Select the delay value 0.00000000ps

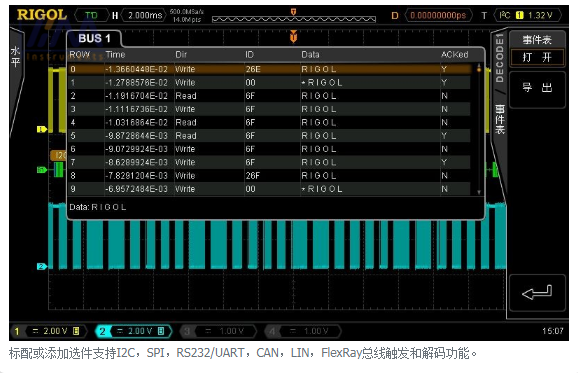[438, 15]
